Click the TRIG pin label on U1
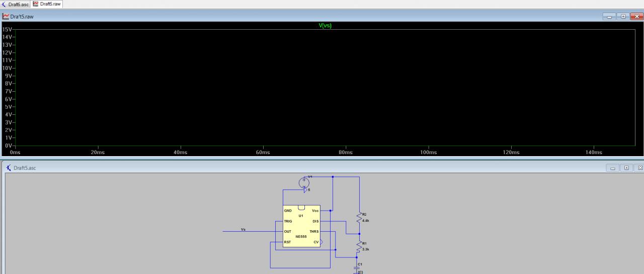Image resolution: width=644 pixels, height=274 pixels. (x=288, y=221)
